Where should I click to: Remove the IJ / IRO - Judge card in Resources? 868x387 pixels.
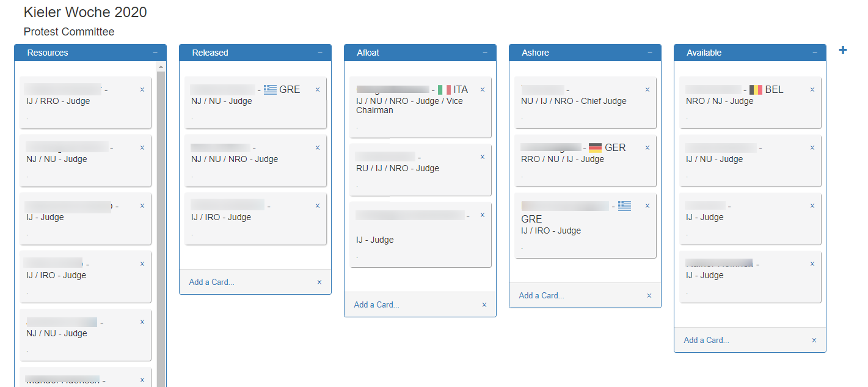click(142, 264)
